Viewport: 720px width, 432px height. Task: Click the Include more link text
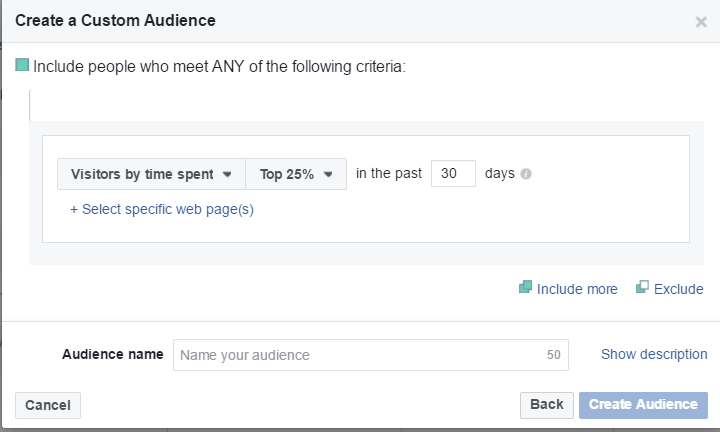click(x=577, y=289)
